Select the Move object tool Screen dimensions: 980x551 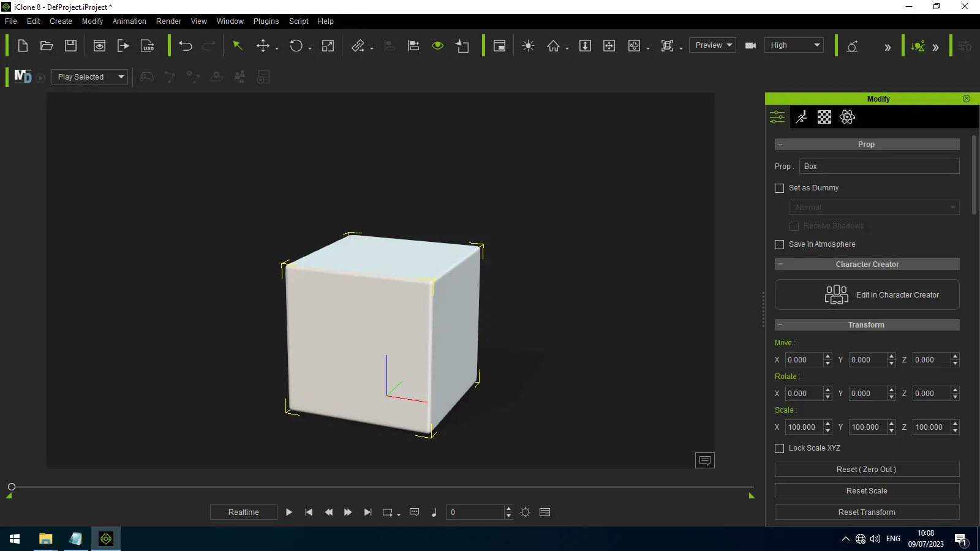click(x=263, y=46)
